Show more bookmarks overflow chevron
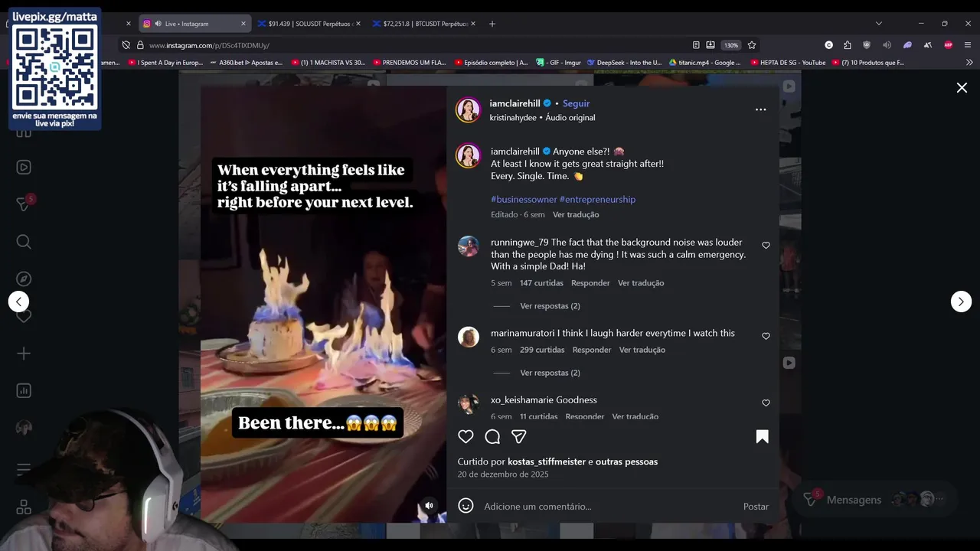The height and width of the screenshot is (551, 980). click(x=969, y=63)
